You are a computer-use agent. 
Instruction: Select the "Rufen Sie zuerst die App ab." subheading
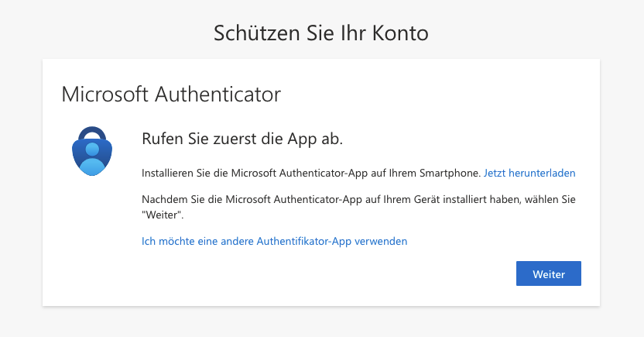pos(242,139)
